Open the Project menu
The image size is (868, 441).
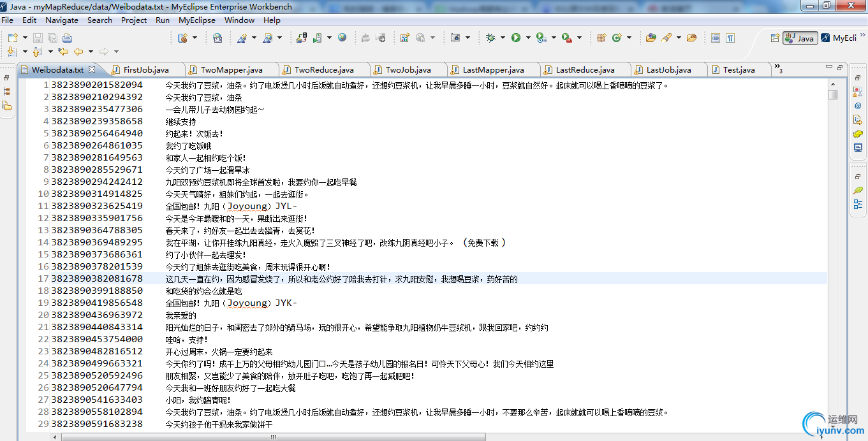(x=134, y=20)
